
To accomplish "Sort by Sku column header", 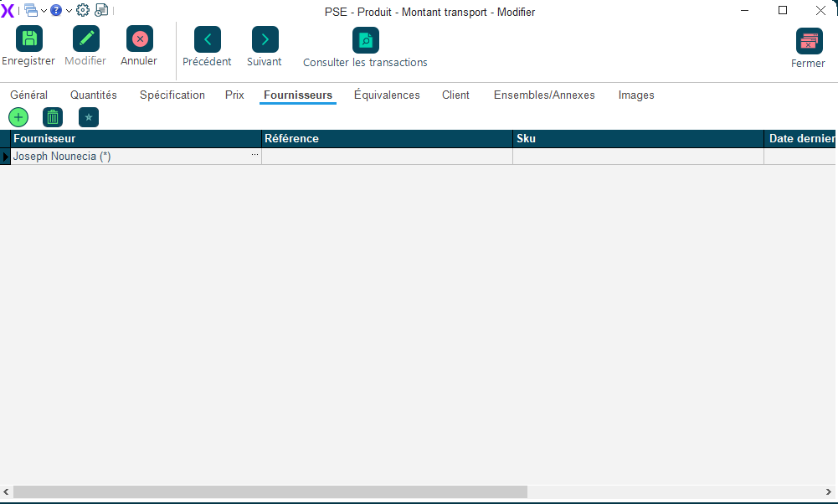I will pos(638,138).
